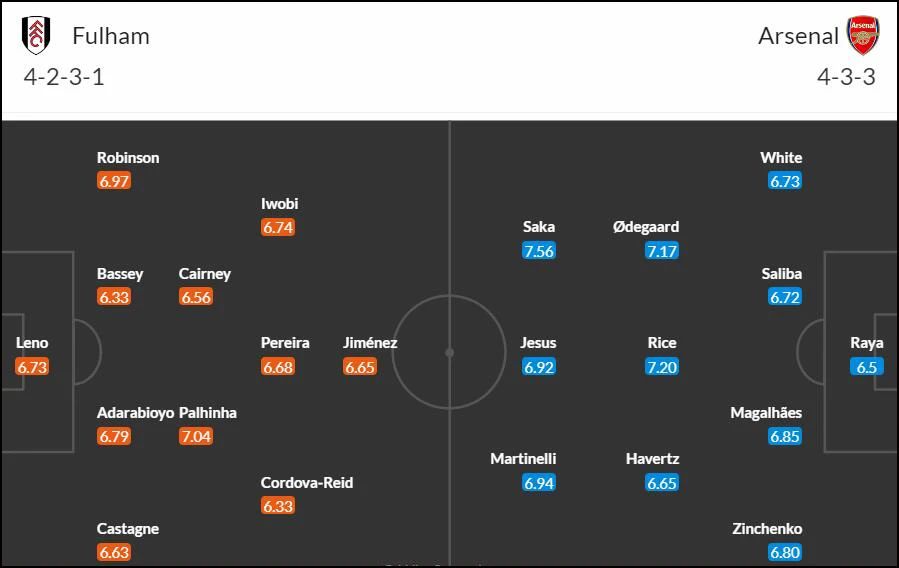Select Jiménez in the striker position
Viewport: 899px width, 568px height.
[x=370, y=343]
